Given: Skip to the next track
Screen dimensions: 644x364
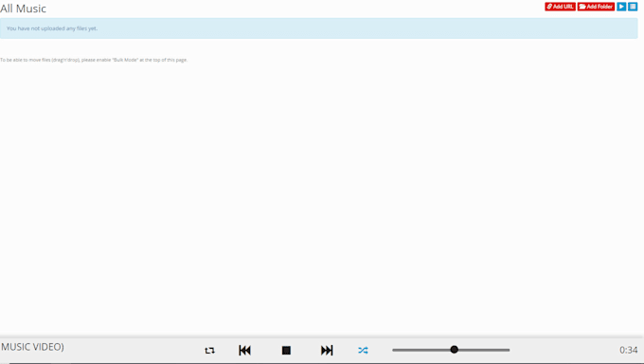Looking at the screenshot, I should click(327, 351).
